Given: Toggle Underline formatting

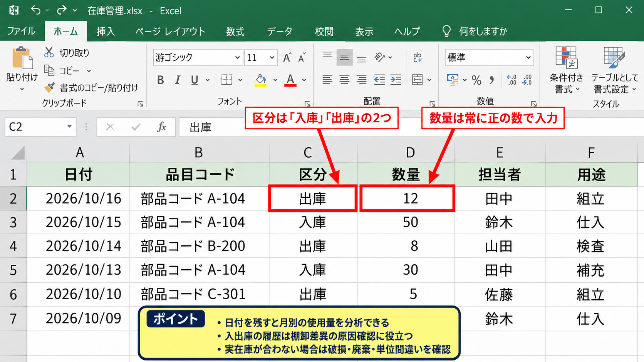Looking at the screenshot, I should tap(195, 80).
